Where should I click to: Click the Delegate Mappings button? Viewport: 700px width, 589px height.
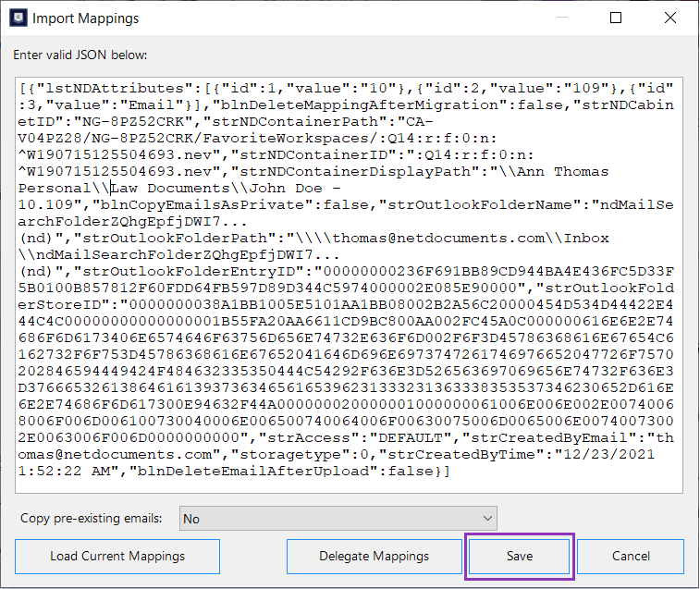tap(374, 557)
